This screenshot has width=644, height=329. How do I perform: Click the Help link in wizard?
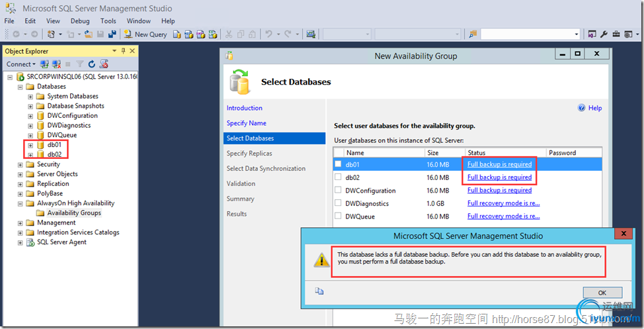click(x=595, y=108)
